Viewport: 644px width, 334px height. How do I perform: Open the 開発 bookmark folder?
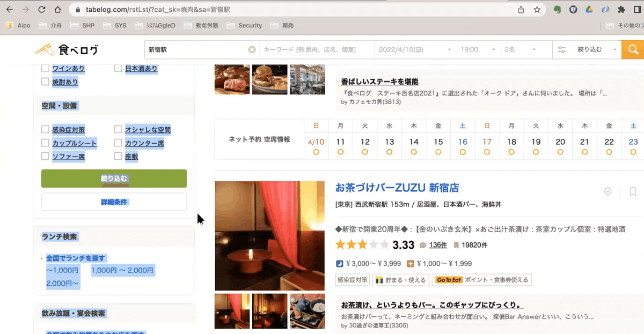(x=282, y=25)
